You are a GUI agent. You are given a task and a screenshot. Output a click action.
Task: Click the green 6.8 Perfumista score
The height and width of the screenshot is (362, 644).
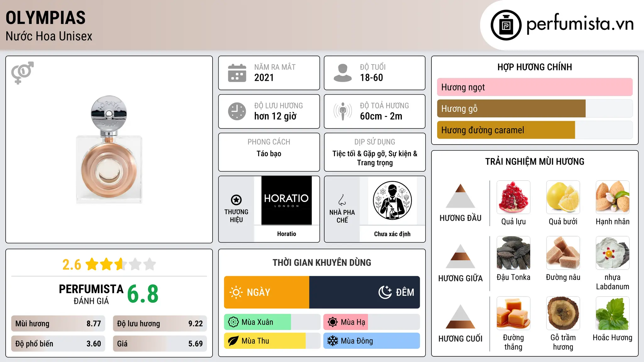tap(143, 294)
